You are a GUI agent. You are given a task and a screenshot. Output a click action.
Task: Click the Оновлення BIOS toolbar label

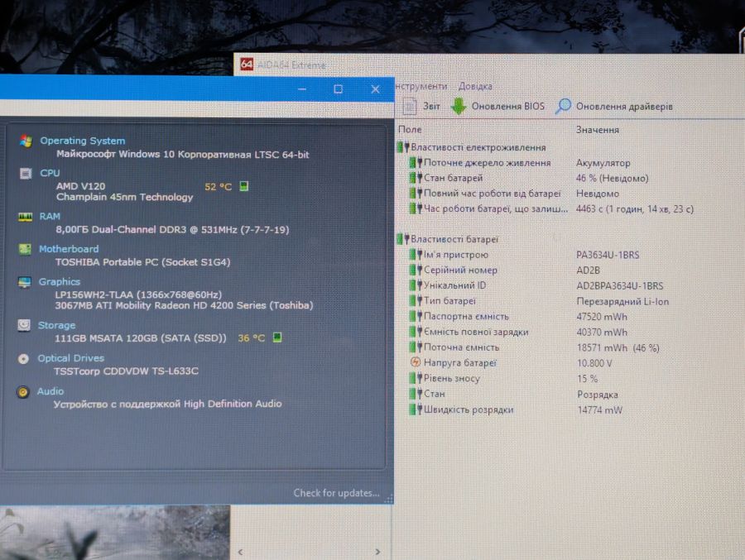pos(508,106)
